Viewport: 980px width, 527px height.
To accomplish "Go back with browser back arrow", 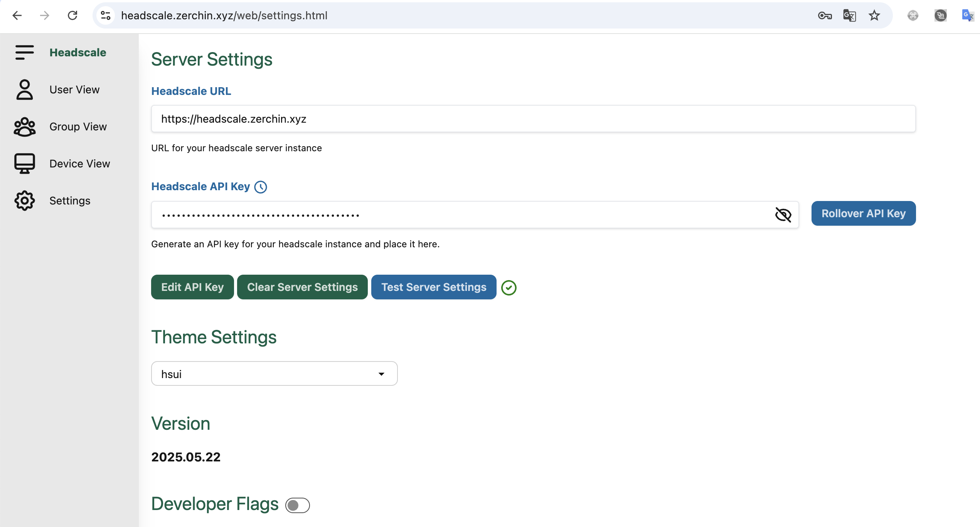I will pos(17,15).
